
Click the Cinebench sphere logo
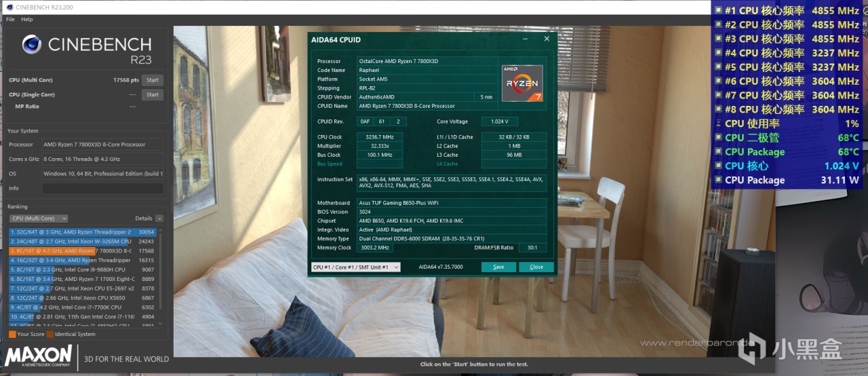[31, 45]
